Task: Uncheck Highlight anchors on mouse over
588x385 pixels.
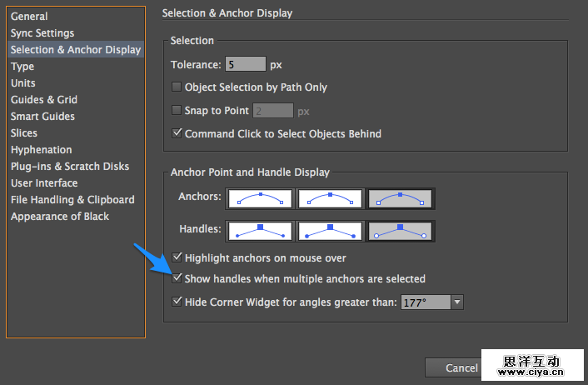Action: click(x=177, y=259)
